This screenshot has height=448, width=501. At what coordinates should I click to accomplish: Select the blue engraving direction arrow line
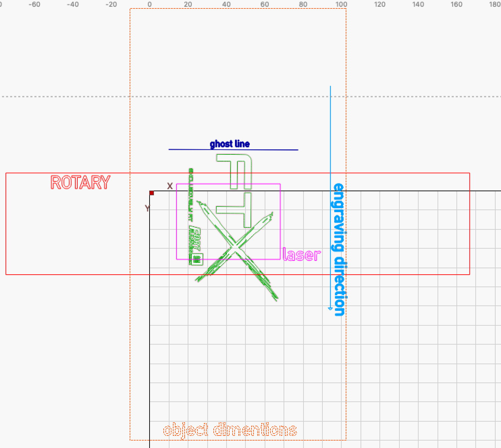pyautogui.click(x=330, y=198)
